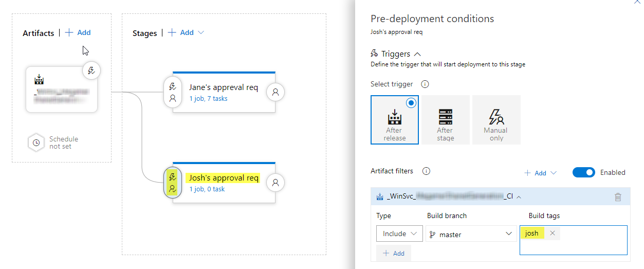Click the artifact continuous deployment trigger icon

pyautogui.click(x=91, y=71)
